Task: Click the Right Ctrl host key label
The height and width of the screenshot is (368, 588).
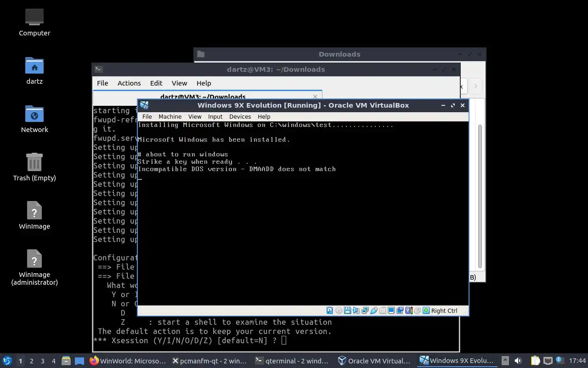Action: pyautogui.click(x=444, y=310)
